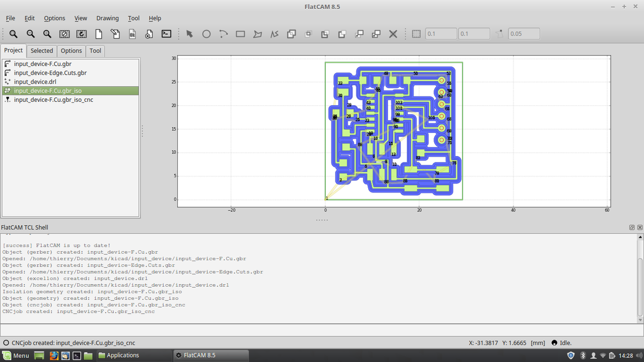644x362 pixels.
Task: Open the Tool menu
Action: point(134,18)
